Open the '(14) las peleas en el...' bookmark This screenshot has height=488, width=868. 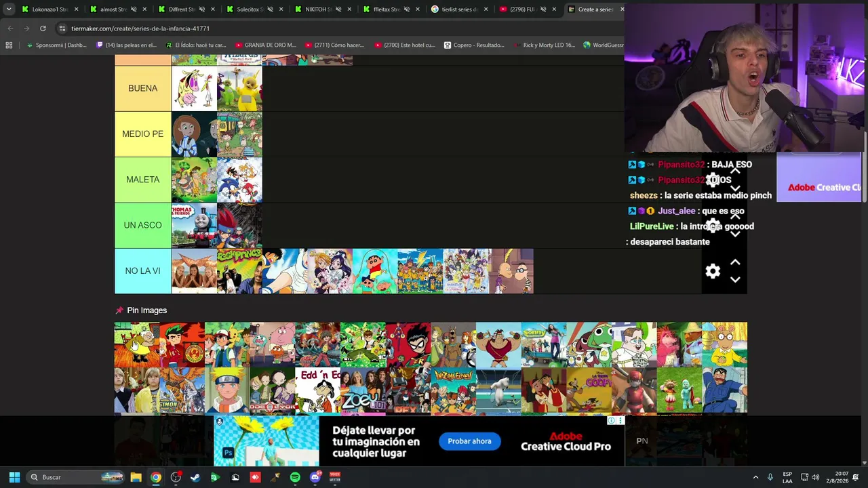coord(127,45)
